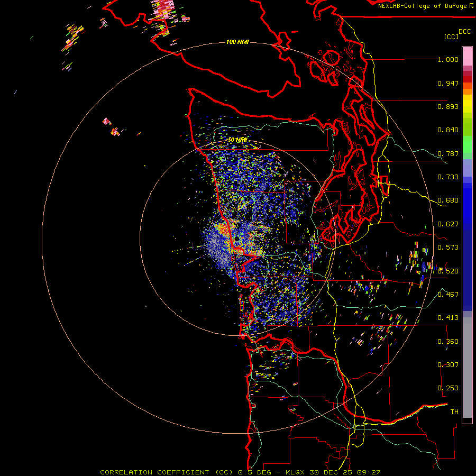This screenshot has width=476, height=476.
Task: Click the 100 NMI range ring label
Action: pos(237,42)
